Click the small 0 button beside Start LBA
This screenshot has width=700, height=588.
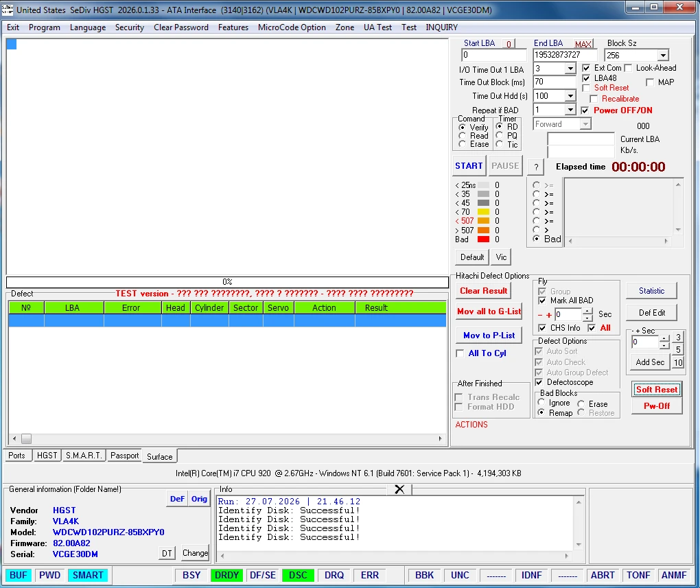[509, 43]
